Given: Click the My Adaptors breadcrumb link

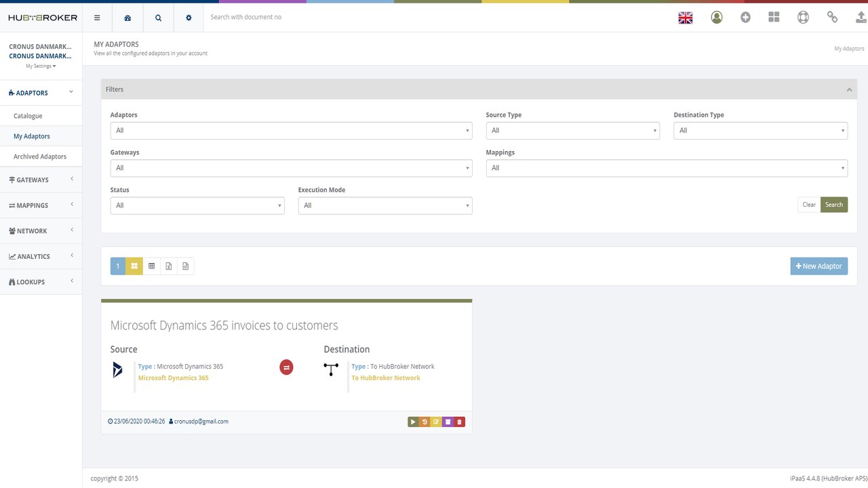Looking at the screenshot, I should tap(849, 49).
